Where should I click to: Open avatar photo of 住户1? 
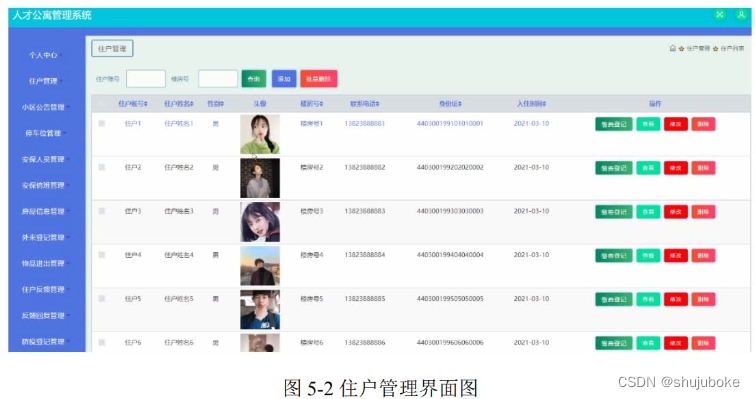pyautogui.click(x=260, y=134)
